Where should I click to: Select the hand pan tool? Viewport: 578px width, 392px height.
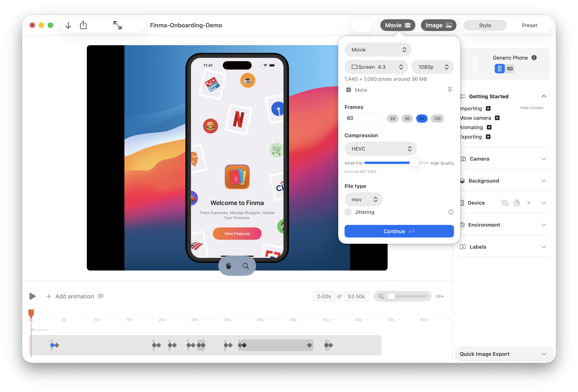(x=229, y=266)
